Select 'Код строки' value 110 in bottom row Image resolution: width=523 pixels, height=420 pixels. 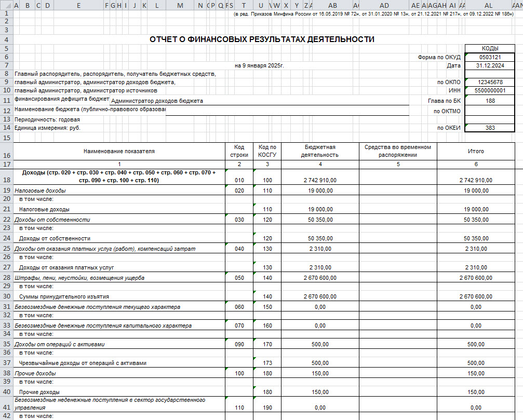(239, 404)
